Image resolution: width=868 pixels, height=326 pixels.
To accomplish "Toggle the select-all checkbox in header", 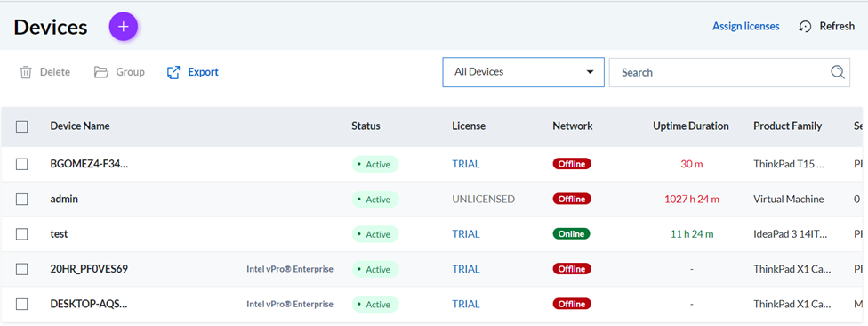I will (x=21, y=127).
